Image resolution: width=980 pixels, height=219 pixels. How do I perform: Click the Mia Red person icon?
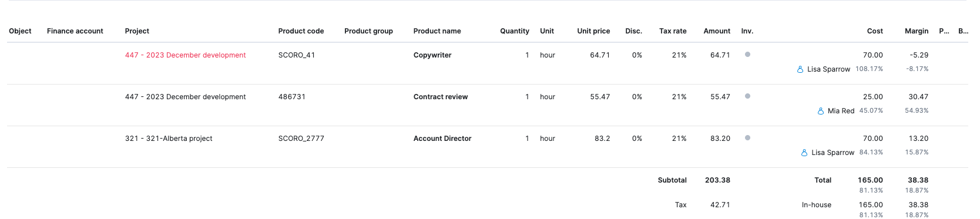tap(820, 111)
